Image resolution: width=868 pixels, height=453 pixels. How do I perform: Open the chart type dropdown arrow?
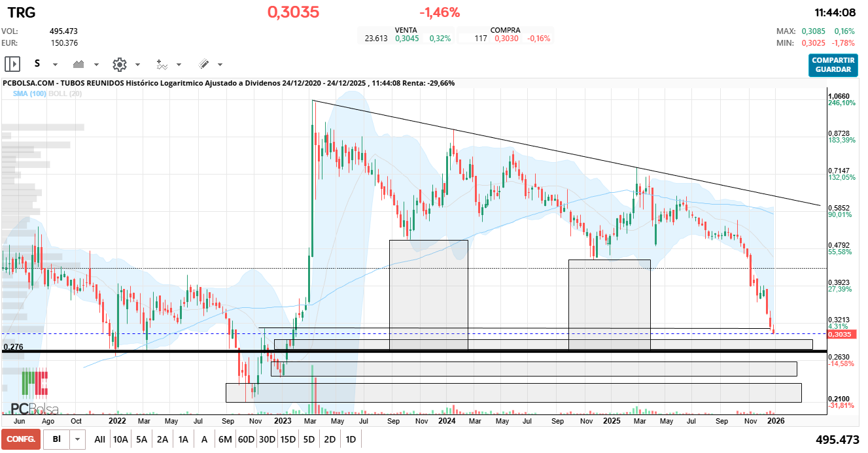coord(97,65)
